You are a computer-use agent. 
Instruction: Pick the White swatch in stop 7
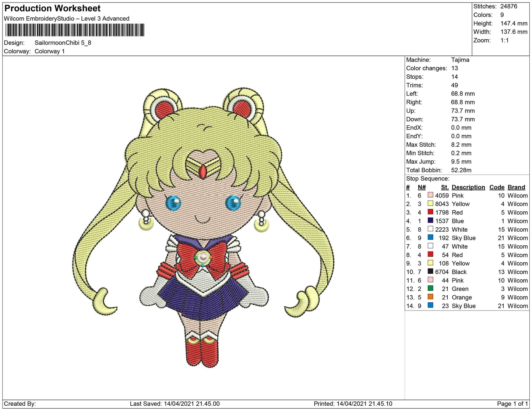(430, 246)
